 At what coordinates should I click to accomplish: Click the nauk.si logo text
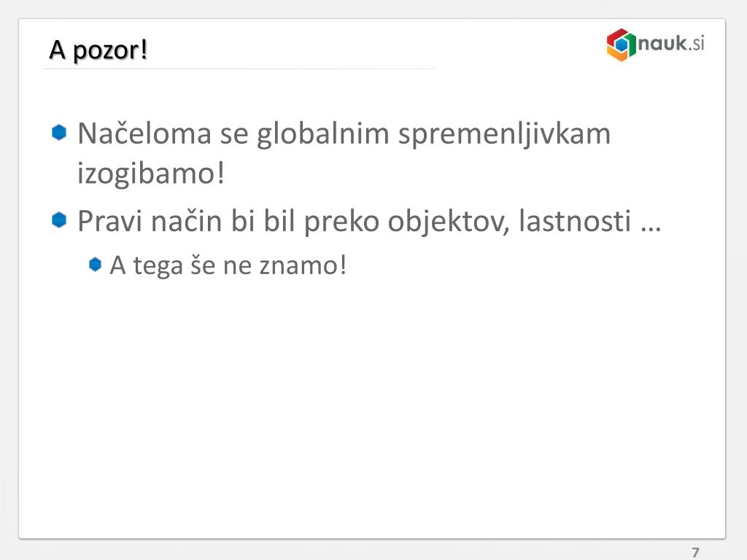click(x=671, y=43)
